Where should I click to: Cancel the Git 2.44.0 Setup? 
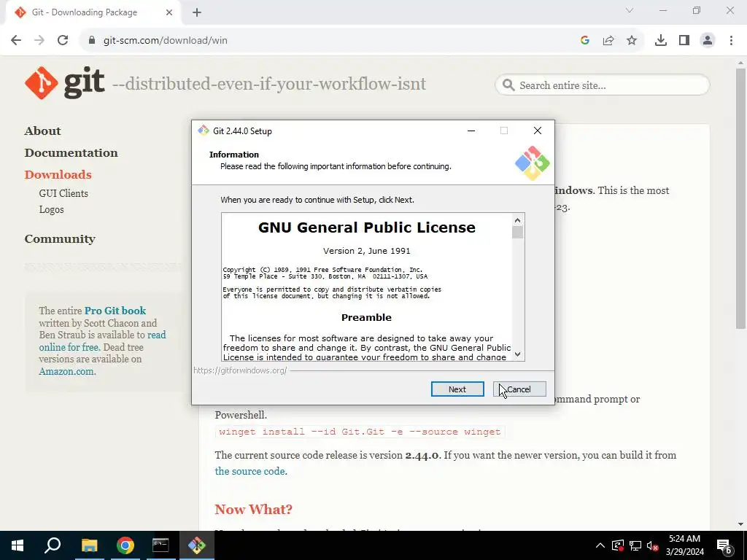519,389
